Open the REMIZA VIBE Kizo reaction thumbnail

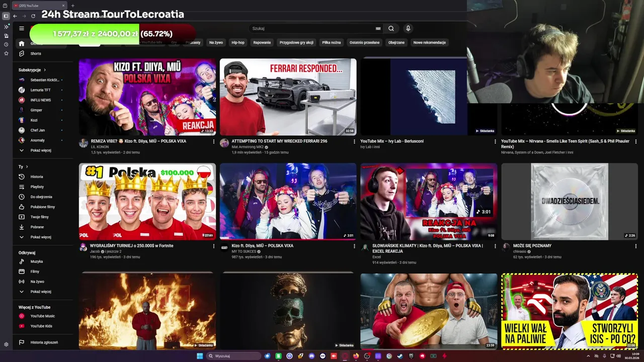click(147, 97)
